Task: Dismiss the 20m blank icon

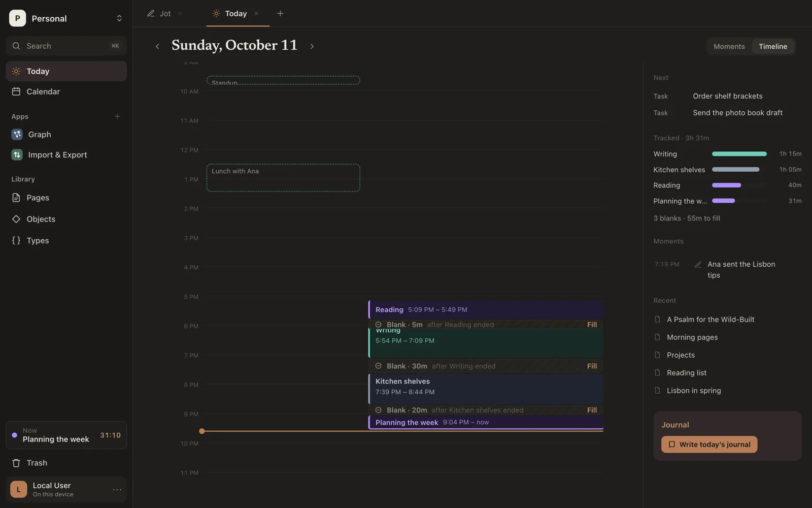Action: pyautogui.click(x=378, y=410)
